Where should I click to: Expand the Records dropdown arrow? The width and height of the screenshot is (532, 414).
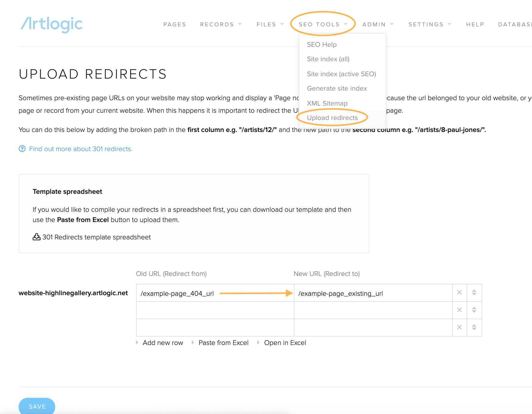point(240,24)
